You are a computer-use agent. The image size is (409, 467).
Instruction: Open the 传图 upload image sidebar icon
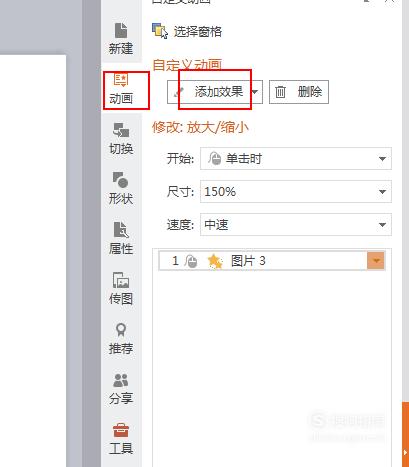[x=121, y=288]
